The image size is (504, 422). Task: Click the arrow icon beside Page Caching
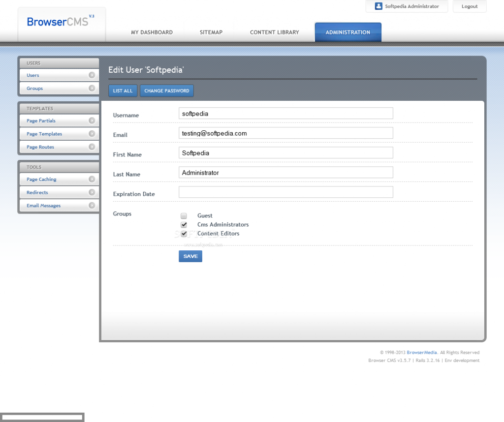(92, 179)
